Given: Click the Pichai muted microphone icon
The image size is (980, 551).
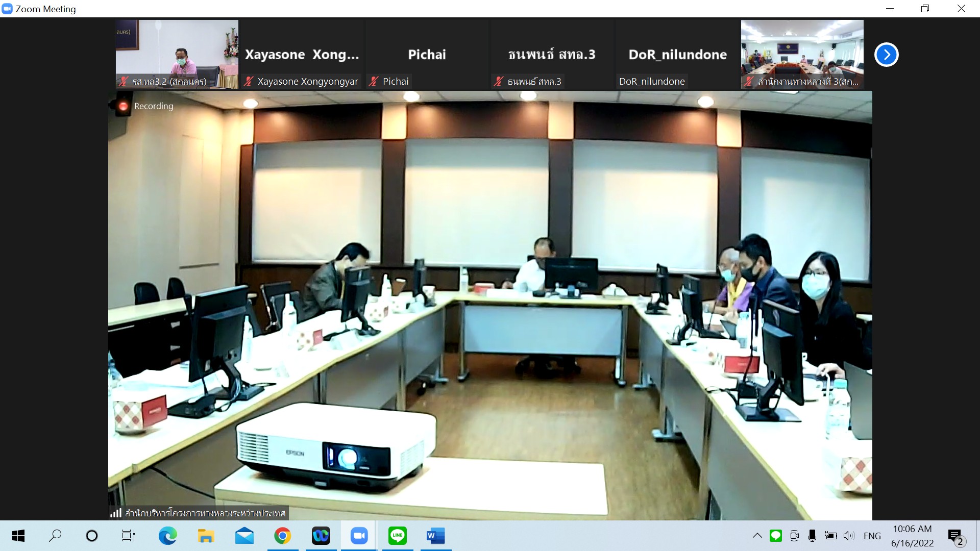Looking at the screenshot, I should pyautogui.click(x=374, y=81).
